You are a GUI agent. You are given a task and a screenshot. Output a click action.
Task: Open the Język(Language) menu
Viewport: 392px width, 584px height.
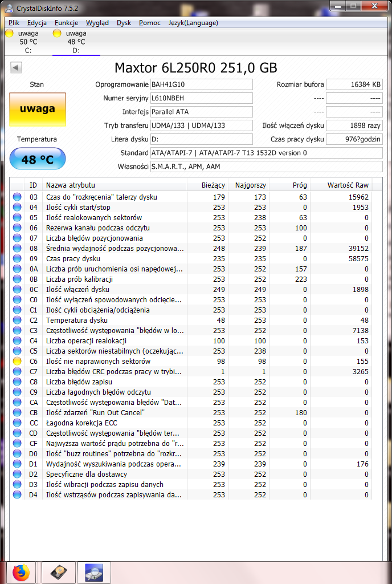tap(193, 23)
